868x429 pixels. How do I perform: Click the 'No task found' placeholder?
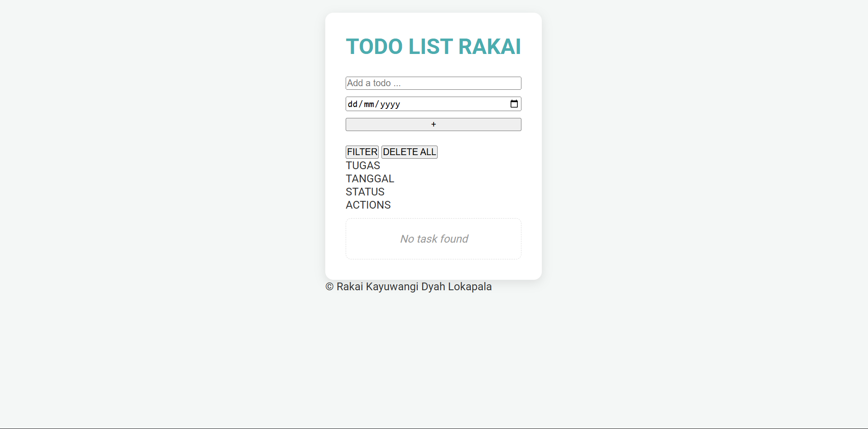tap(434, 239)
